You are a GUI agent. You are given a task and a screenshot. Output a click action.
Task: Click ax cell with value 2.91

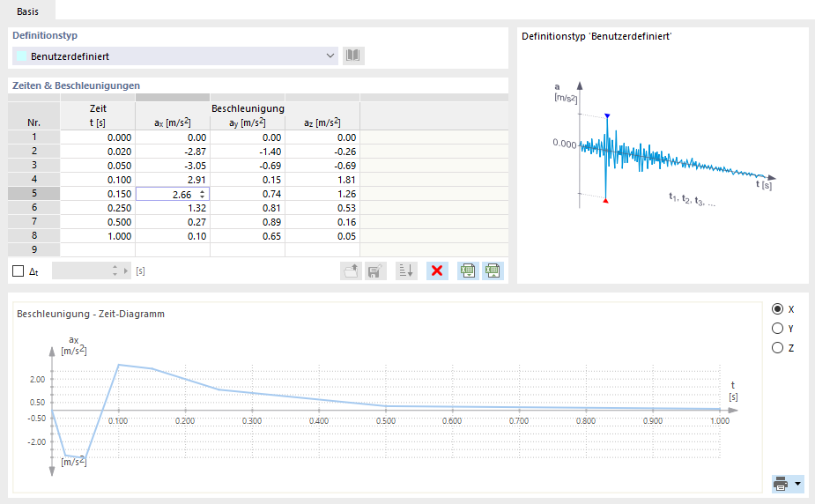[x=173, y=179]
